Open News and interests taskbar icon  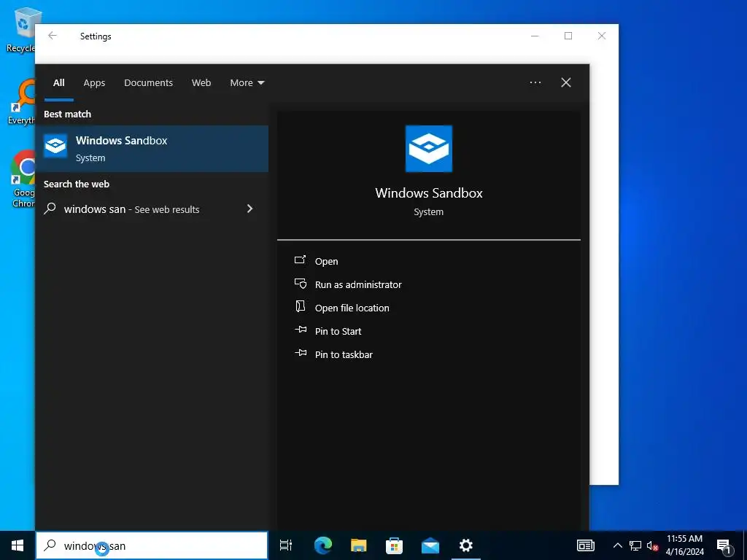(x=586, y=545)
